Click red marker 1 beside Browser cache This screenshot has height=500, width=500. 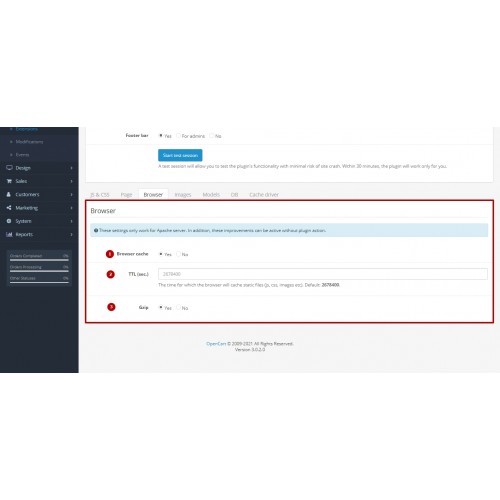110,254
